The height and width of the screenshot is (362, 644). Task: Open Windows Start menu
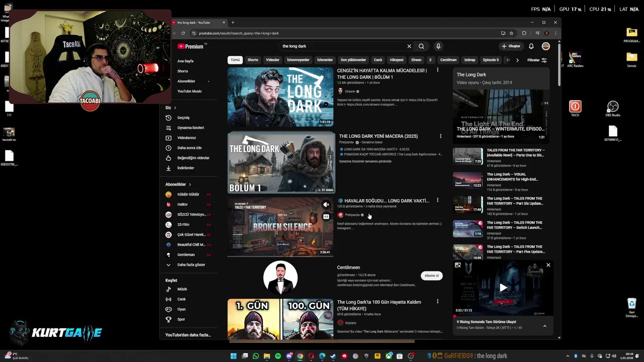coord(233,356)
